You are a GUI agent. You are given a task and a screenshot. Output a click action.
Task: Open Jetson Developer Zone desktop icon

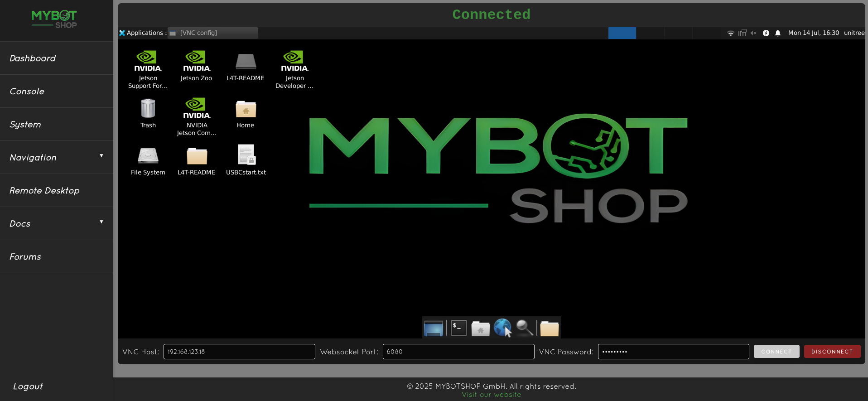pos(294,69)
